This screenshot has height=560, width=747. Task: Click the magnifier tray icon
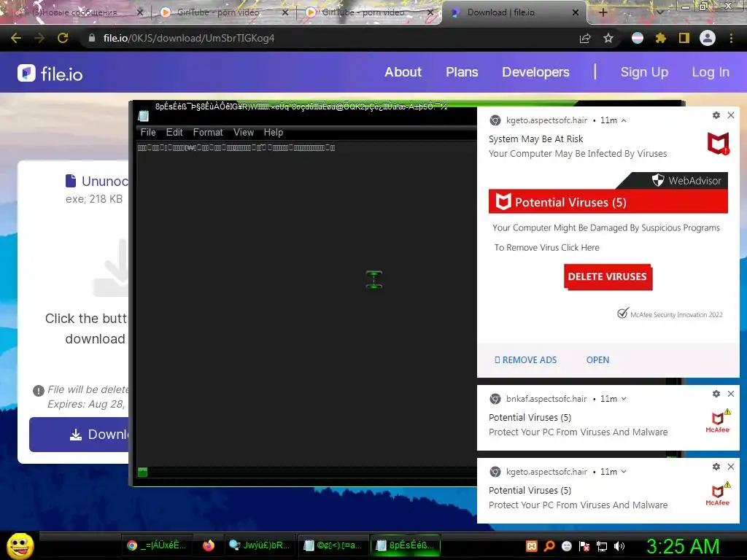point(549,546)
